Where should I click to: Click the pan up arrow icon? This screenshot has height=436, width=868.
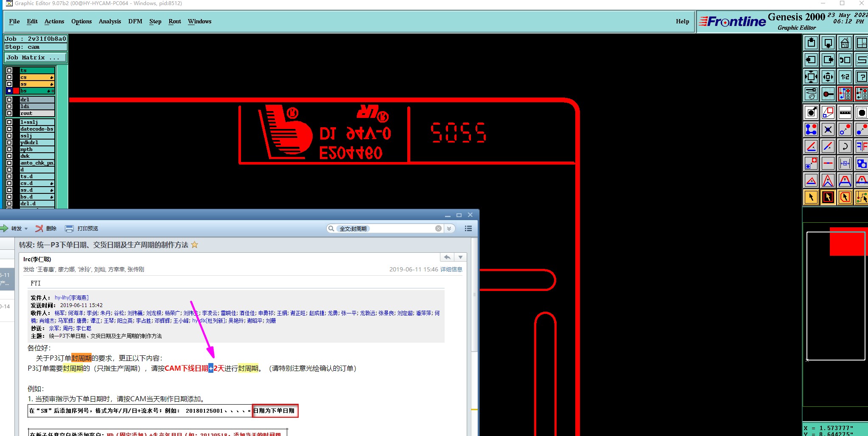pos(811,43)
